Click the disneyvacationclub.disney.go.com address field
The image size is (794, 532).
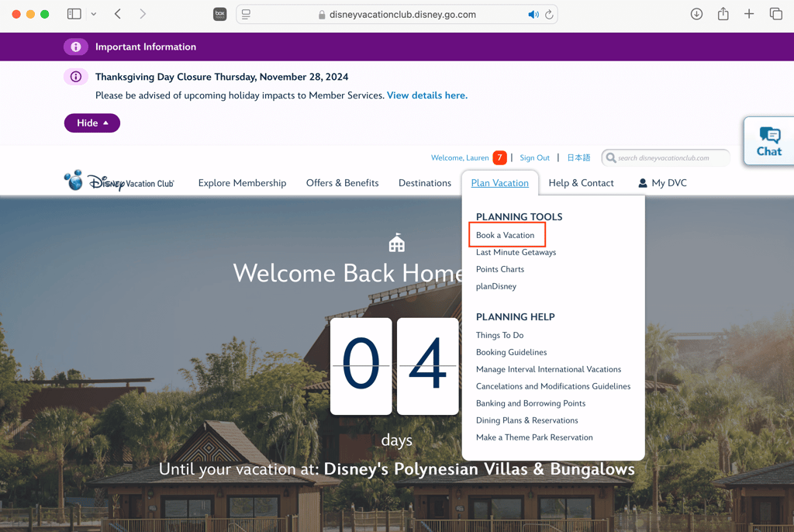[397, 15]
